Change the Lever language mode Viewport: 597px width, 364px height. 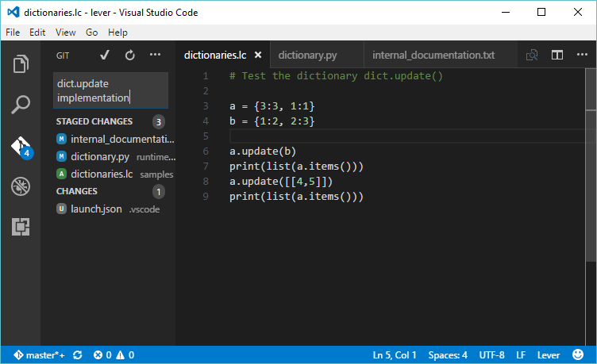click(549, 355)
